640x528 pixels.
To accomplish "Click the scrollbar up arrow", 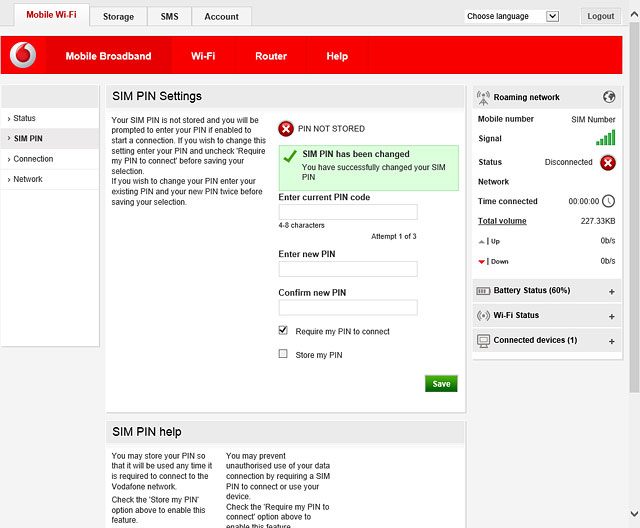I will [634, 15].
